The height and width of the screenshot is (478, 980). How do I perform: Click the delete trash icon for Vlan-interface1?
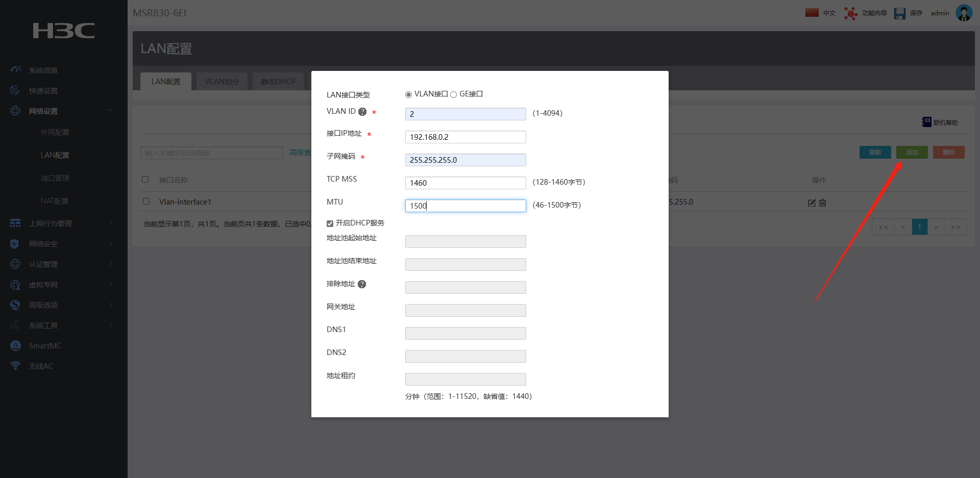[823, 203]
